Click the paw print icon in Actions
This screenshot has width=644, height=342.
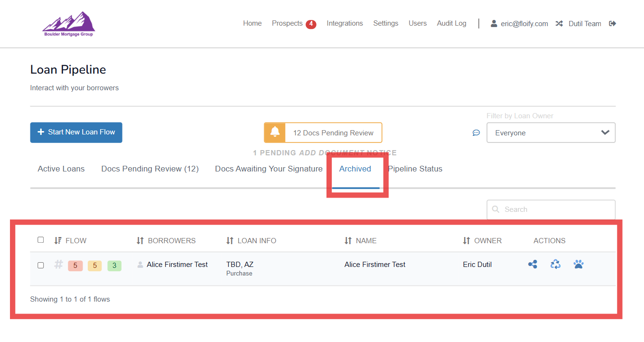pyautogui.click(x=578, y=265)
